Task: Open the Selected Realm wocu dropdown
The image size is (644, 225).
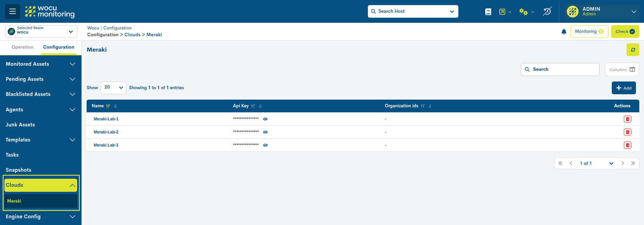Action: click(x=41, y=32)
